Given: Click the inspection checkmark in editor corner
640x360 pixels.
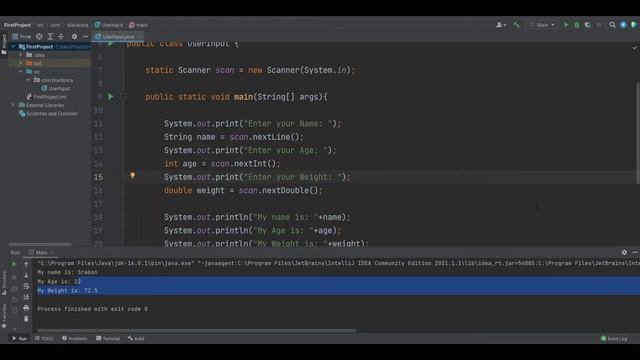Looking at the screenshot, I should coord(635,47).
